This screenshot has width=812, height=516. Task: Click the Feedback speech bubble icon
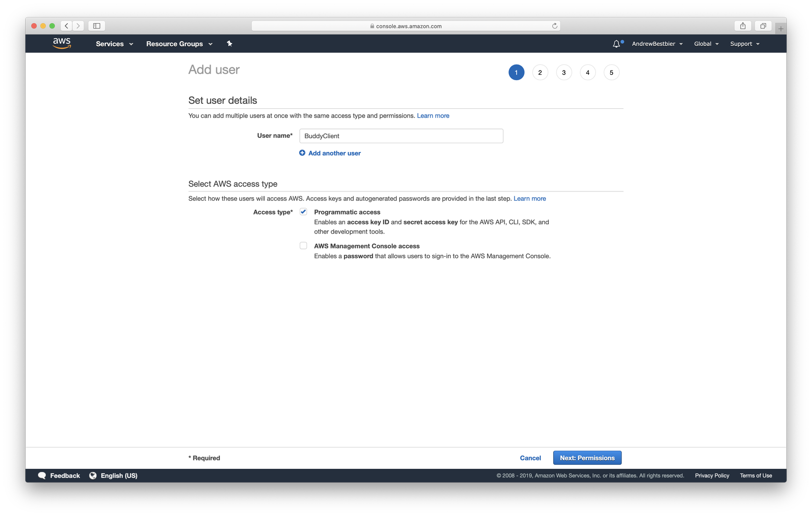coord(42,476)
